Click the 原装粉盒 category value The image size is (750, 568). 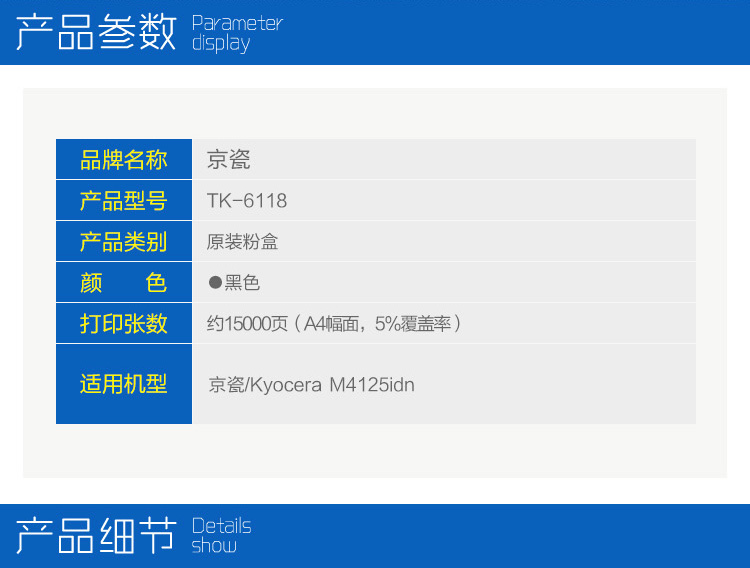242,242
